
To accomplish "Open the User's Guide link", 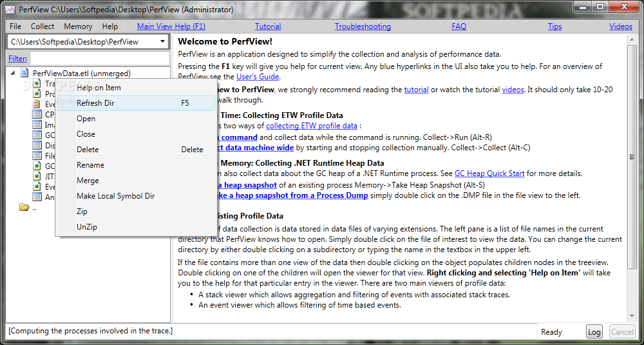I will [x=258, y=77].
